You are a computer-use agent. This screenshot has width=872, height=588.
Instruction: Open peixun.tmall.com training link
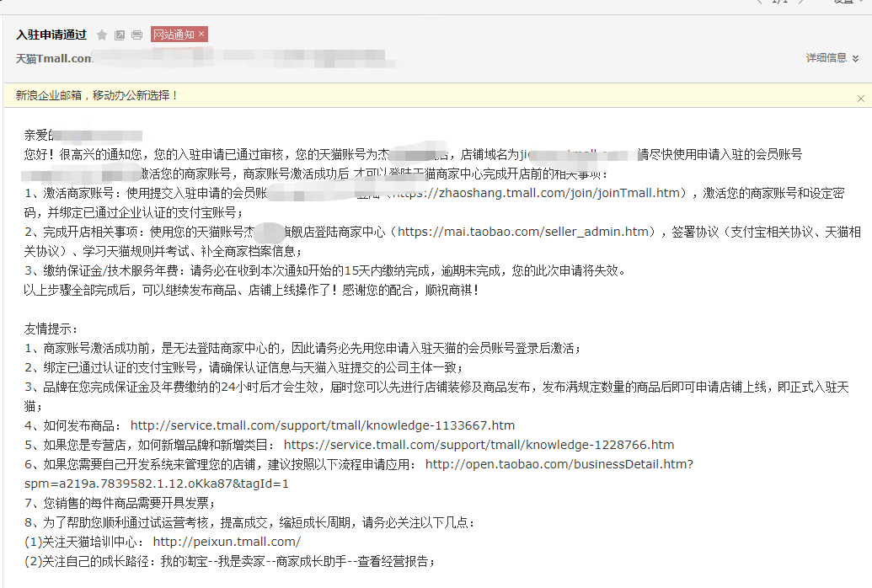click(227, 542)
